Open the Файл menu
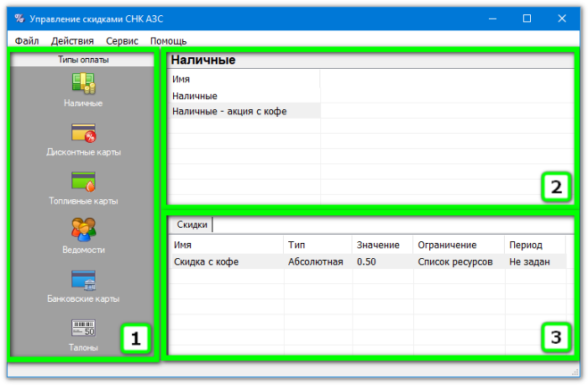This screenshot has height=385, width=588. pos(26,40)
